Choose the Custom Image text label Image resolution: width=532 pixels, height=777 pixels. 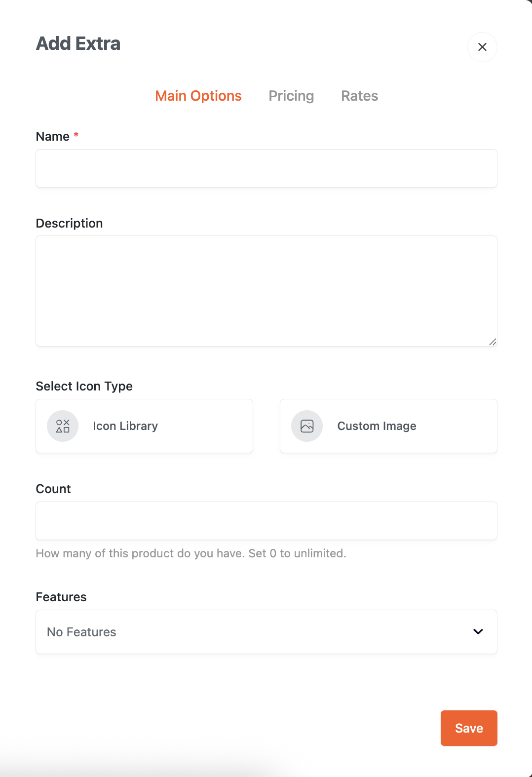377,426
